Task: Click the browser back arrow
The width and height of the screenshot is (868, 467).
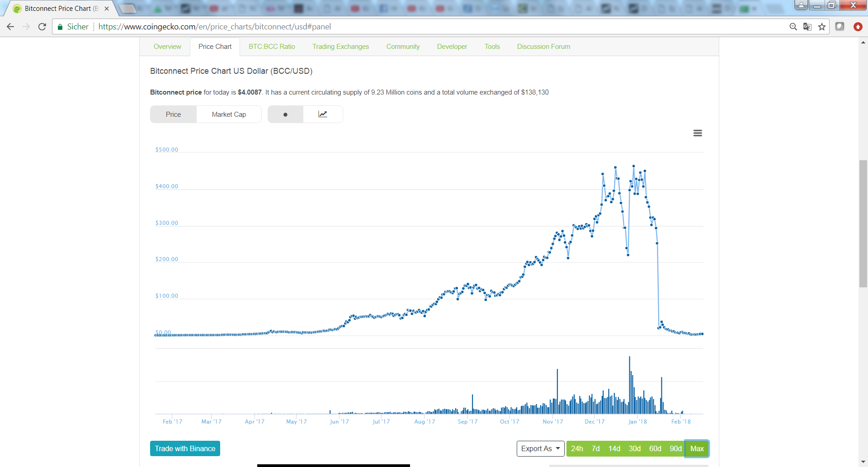Action: coord(10,27)
